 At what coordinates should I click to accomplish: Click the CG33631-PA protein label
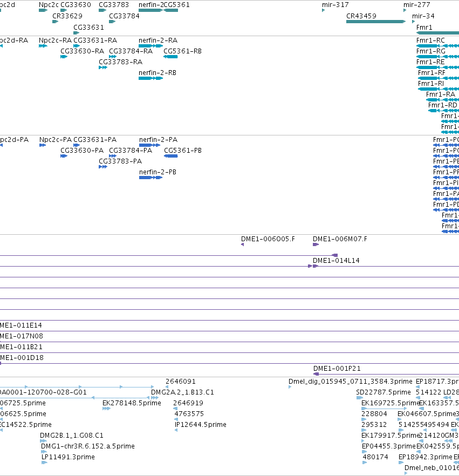(95, 140)
